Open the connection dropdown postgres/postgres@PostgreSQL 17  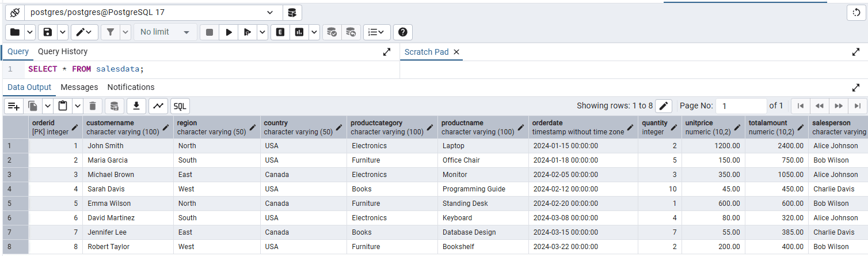tap(153, 13)
